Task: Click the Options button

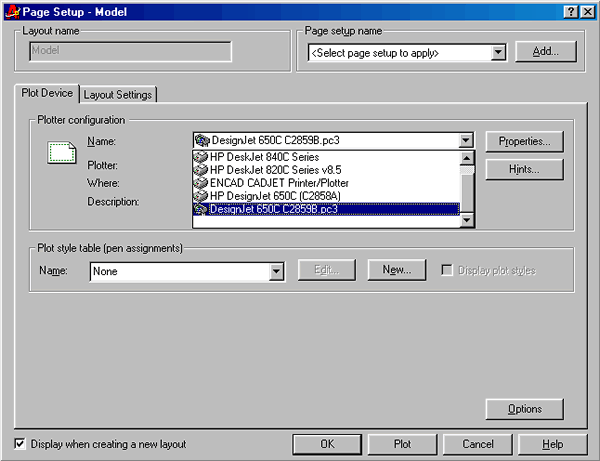Action: [x=524, y=409]
